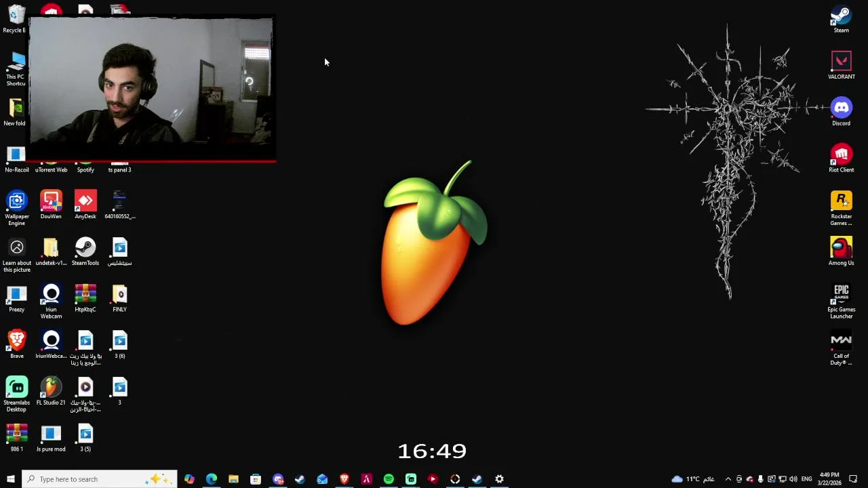Viewport: 868px width, 488px height.
Task: Open the speaker volume control
Action: click(x=793, y=479)
